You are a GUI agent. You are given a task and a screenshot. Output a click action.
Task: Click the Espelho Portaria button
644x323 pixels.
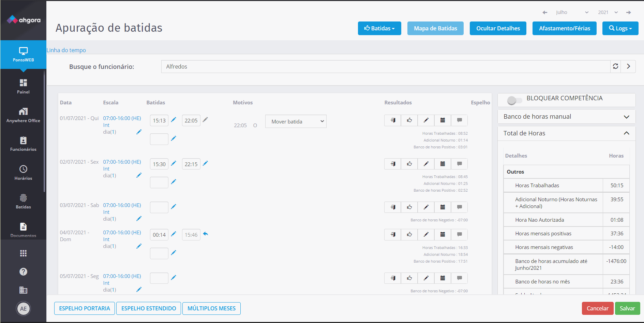85,308
